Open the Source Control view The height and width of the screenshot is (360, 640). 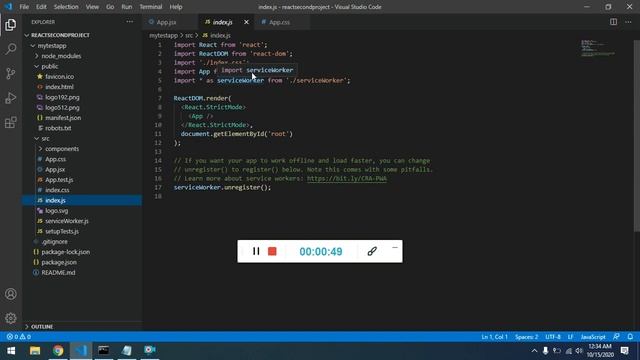point(11,73)
